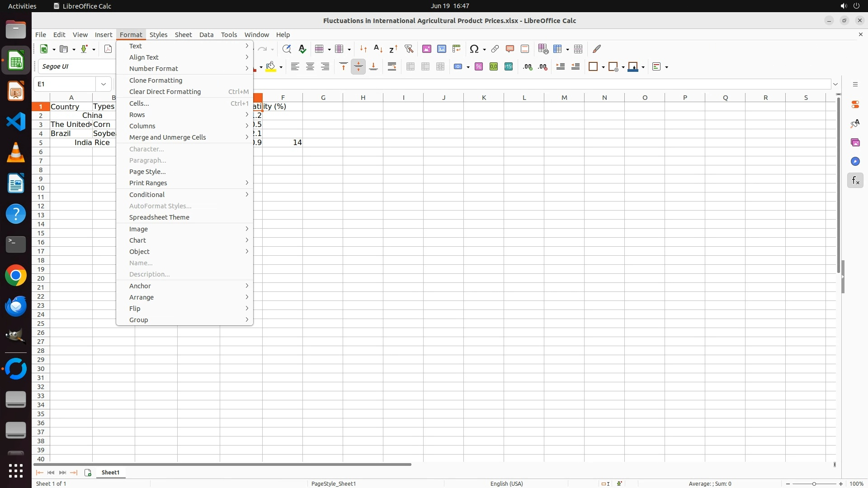Click Insert Chart toolbar icon
Image resolution: width=868 pixels, height=488 pixels.
[442, 49]
